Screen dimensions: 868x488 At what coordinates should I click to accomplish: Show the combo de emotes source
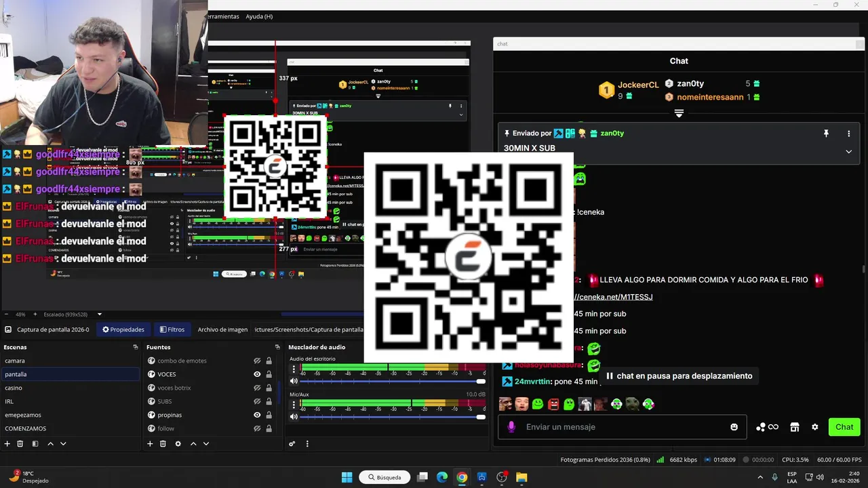[257, 361]
